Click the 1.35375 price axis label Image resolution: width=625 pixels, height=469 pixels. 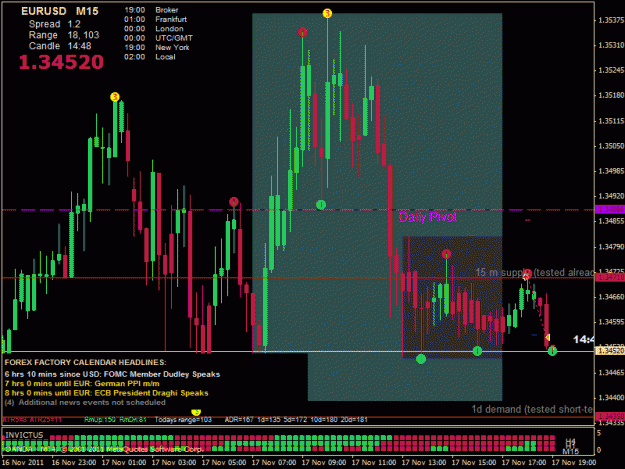(x=611, y=20)
